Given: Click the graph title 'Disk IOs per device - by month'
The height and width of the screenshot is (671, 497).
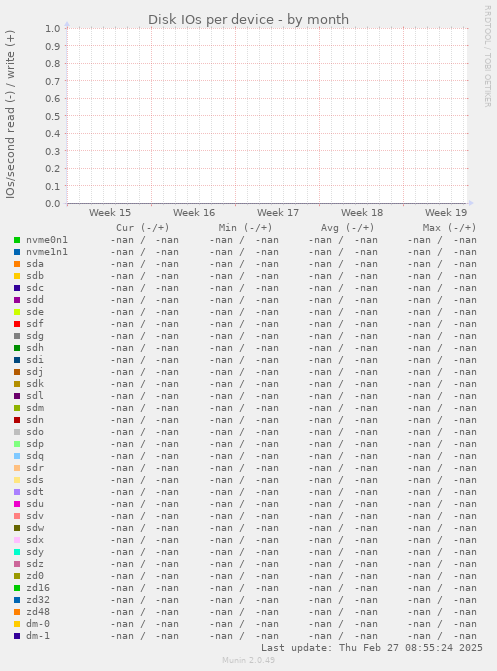Looking at the screenshot, I should (x=248, y=20).
